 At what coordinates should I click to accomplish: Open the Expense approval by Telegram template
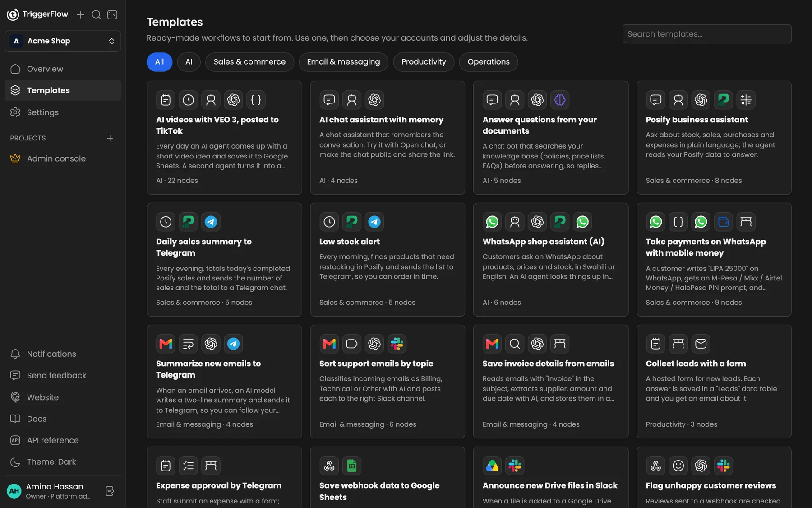coord(224,477)
